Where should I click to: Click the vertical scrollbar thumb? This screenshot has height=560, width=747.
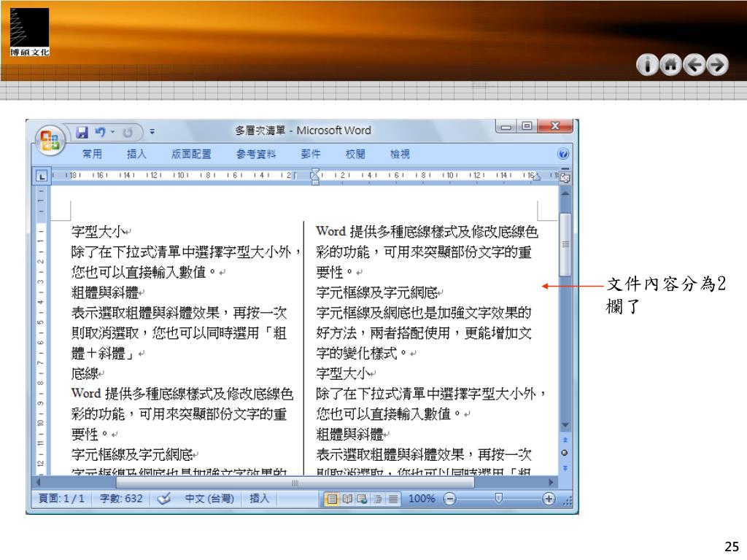(565, 244)
